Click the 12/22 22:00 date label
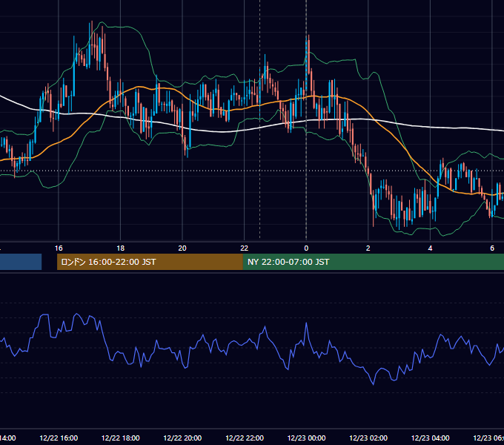The width and height of the screenshot is (504, 445). [245, 438]
